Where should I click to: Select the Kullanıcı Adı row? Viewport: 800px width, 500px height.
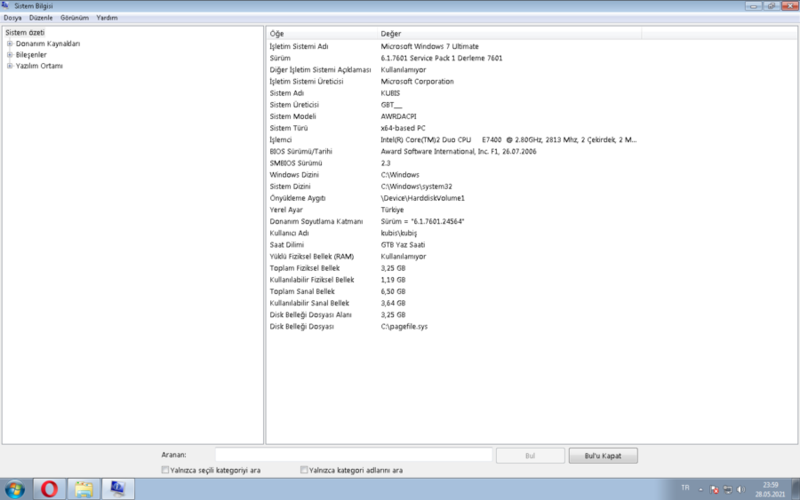coord(289,233)
